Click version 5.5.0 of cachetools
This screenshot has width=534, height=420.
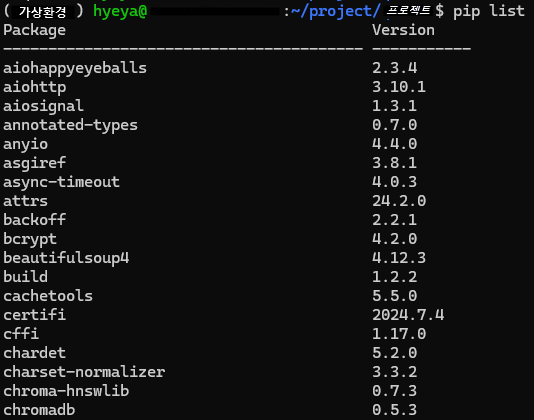(394, 296)
